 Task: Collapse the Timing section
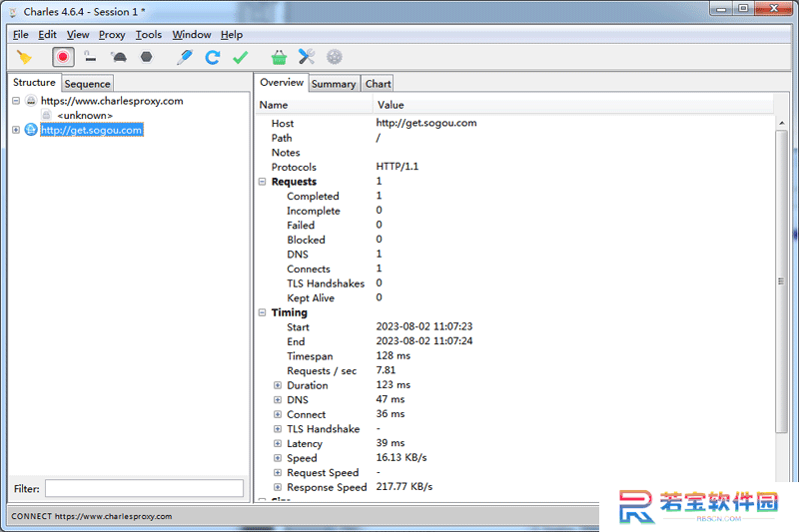click(262, 312)
